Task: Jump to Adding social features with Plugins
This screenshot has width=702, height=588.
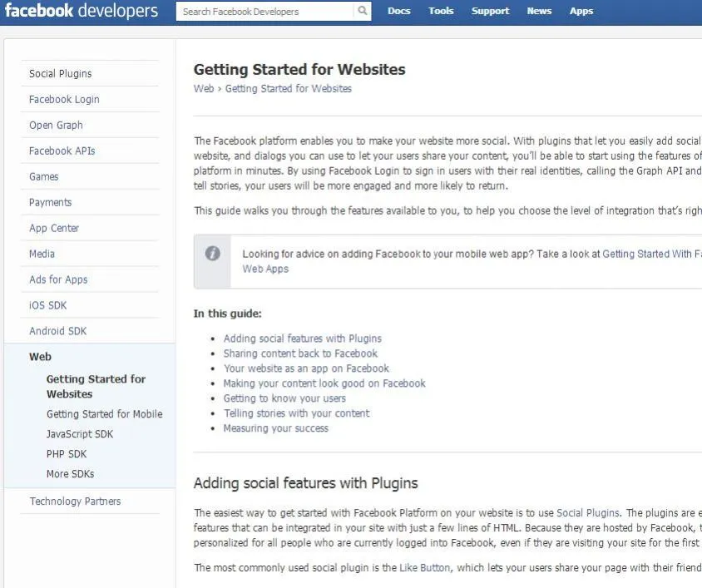Action: [x=303, y=338]
